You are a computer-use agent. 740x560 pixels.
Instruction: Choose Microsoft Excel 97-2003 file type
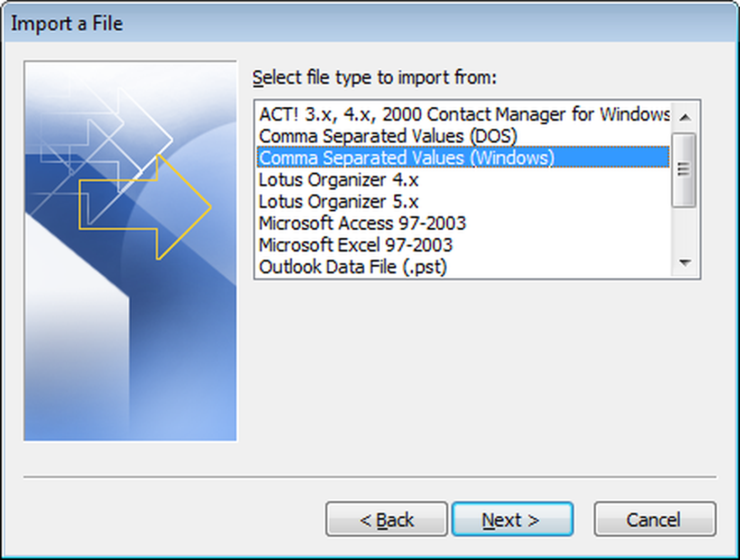click(x=356, y=245)
